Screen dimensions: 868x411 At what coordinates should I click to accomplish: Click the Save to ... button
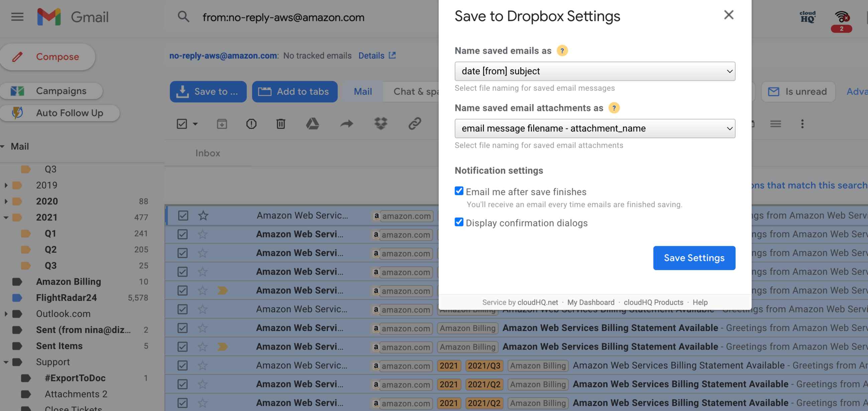[208, 91]
